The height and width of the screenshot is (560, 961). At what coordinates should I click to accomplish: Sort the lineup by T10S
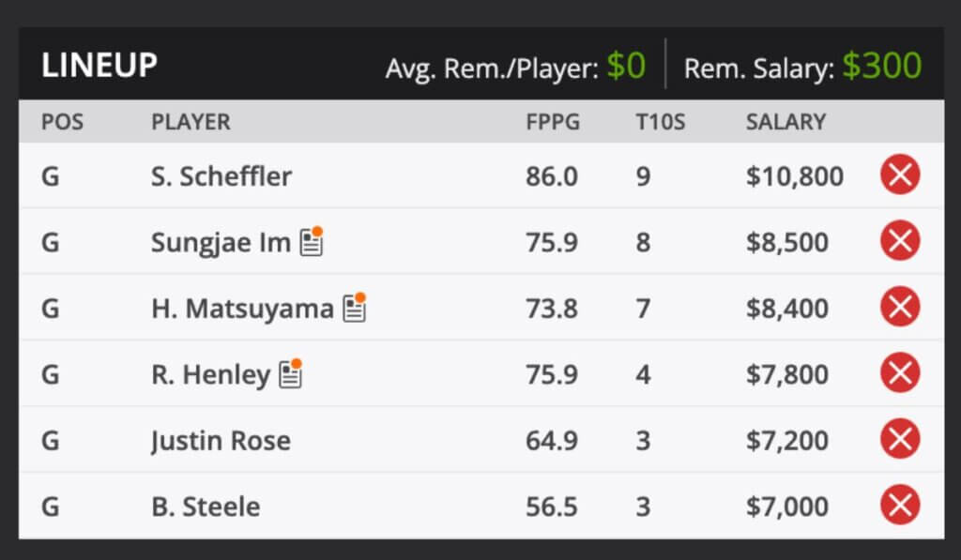[x=660, y=121]
